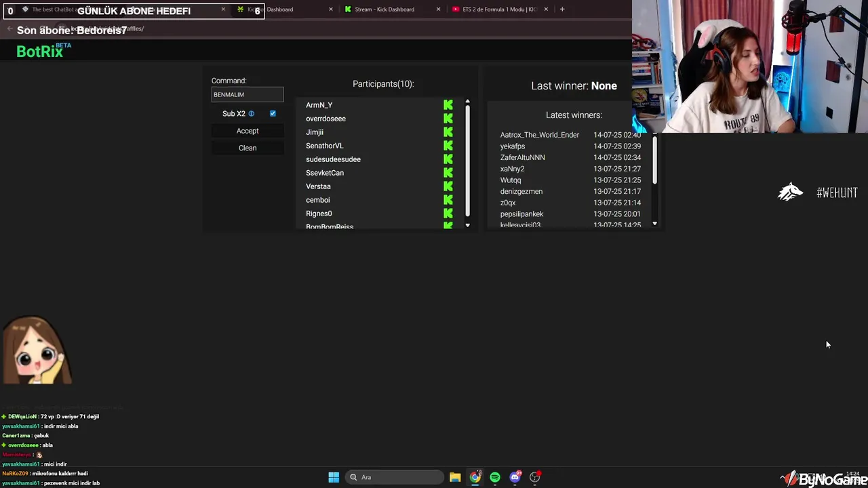Click the Kick icon beside Rignes0

(448, 213)
